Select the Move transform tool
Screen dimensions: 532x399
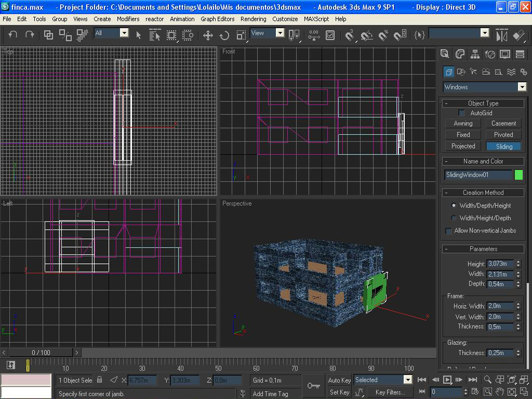pos(208,35)
